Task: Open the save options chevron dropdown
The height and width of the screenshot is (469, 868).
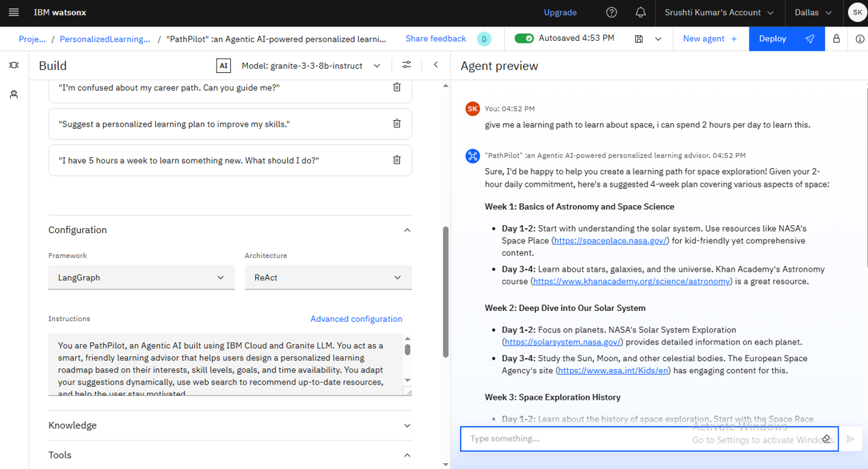Action: point(658,39)
